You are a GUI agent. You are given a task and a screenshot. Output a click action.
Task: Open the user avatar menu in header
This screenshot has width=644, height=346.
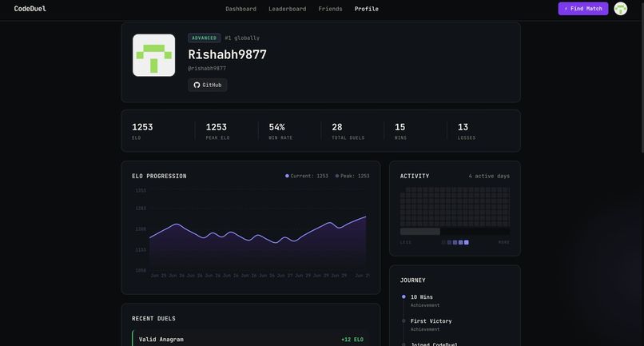click(620, 9)
